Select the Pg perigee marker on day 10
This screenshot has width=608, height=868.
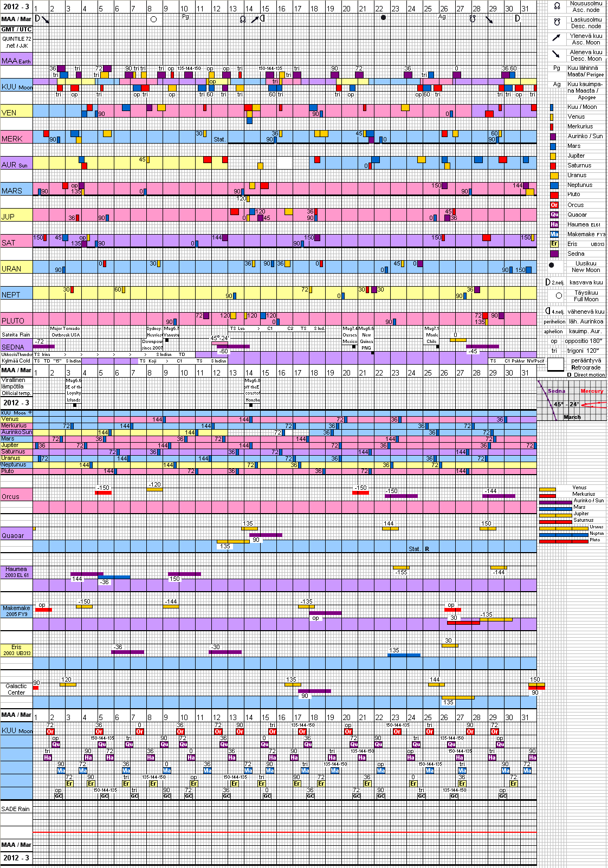(x=185, y=17)
